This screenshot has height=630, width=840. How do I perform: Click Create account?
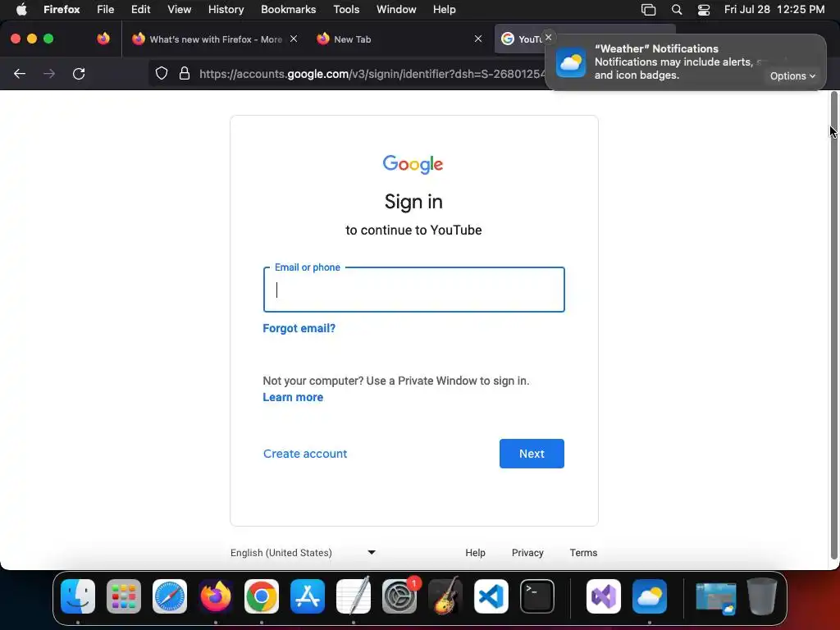click(305, 454)
